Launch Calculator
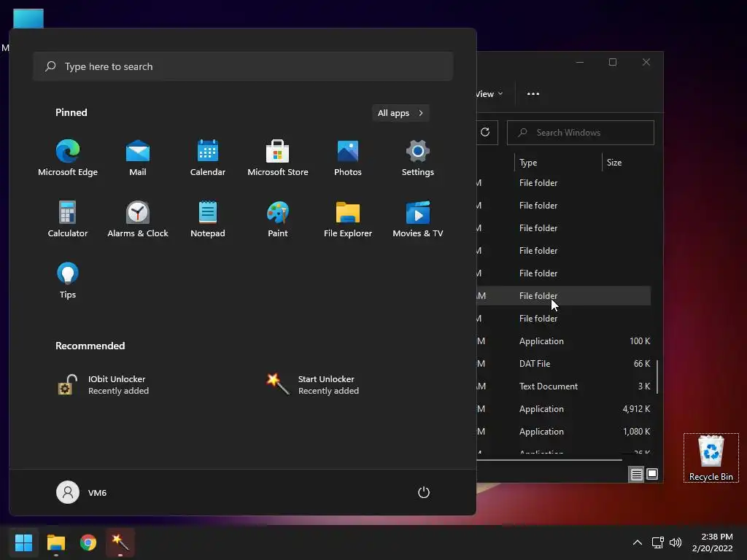Viewport: 747px width, 560px height. (x=68, y=219)
